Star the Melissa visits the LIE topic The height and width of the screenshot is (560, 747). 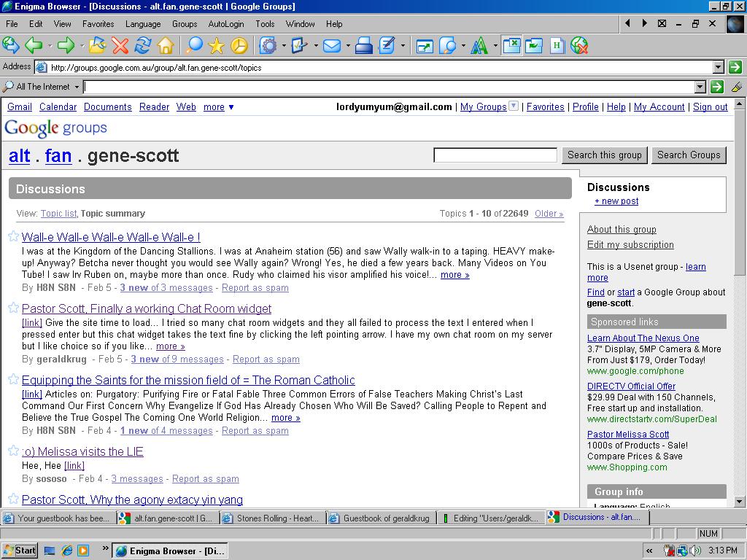coord(13,451)
